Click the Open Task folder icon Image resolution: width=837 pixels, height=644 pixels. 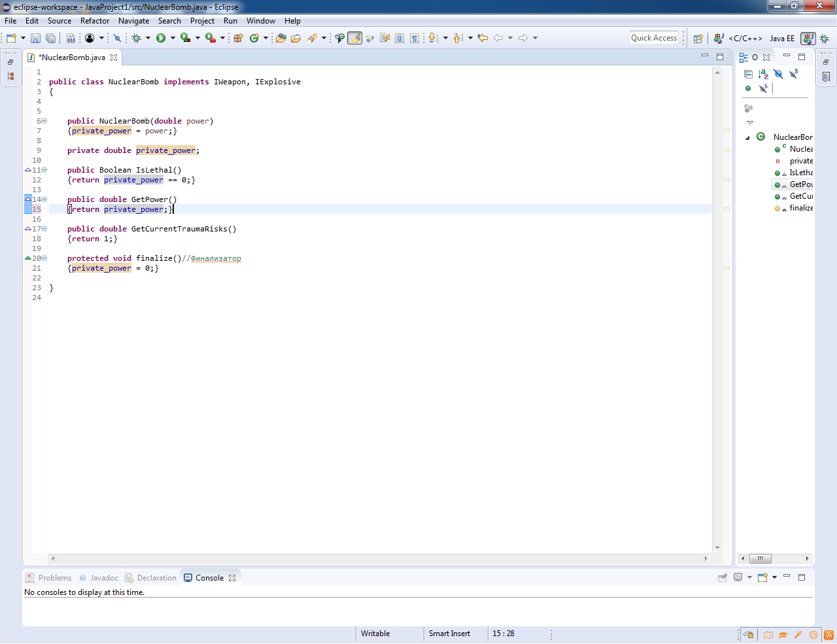coord(296,38)
